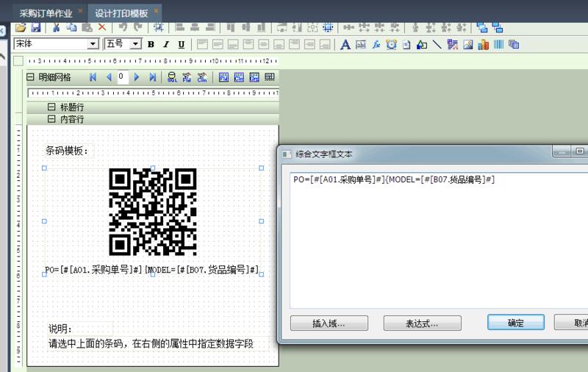The height and width of the screenshot is (372, 588).
Task: Click the Clm column-binding icon with pencil
Action: pos(201,77)
